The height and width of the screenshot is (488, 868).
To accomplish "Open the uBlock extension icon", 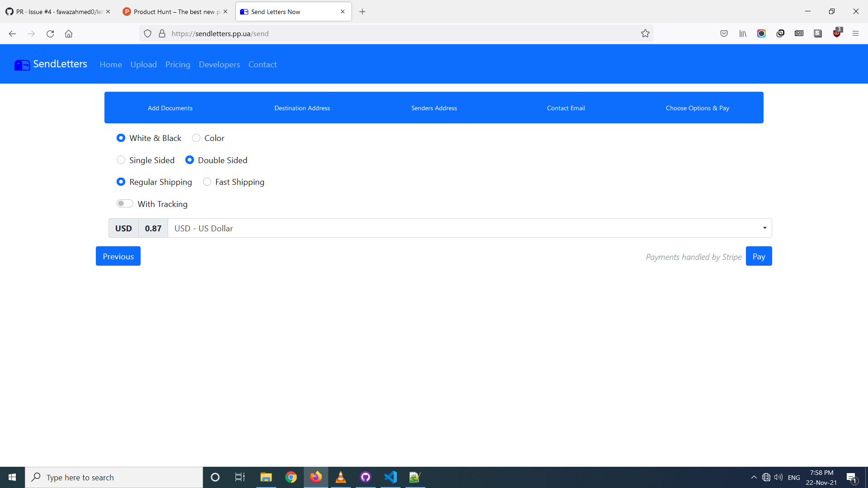I will tap(837, 33).
